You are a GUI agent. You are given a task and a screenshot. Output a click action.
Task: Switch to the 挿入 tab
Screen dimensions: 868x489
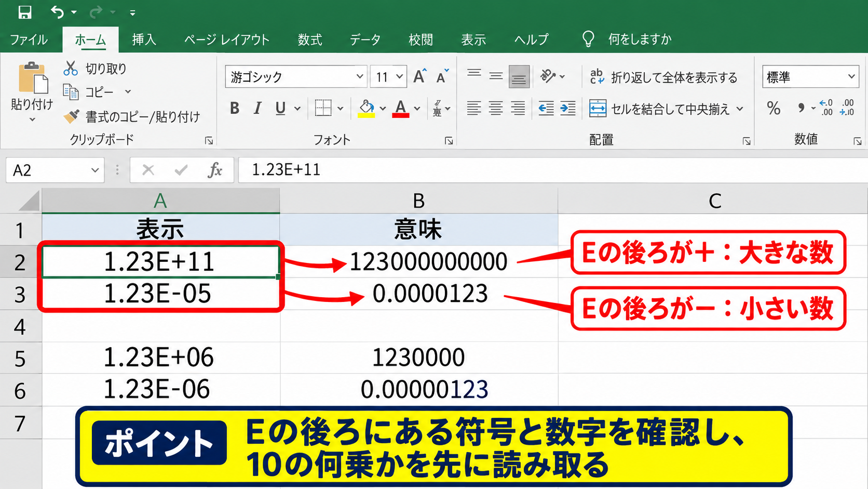pos(144,39)
